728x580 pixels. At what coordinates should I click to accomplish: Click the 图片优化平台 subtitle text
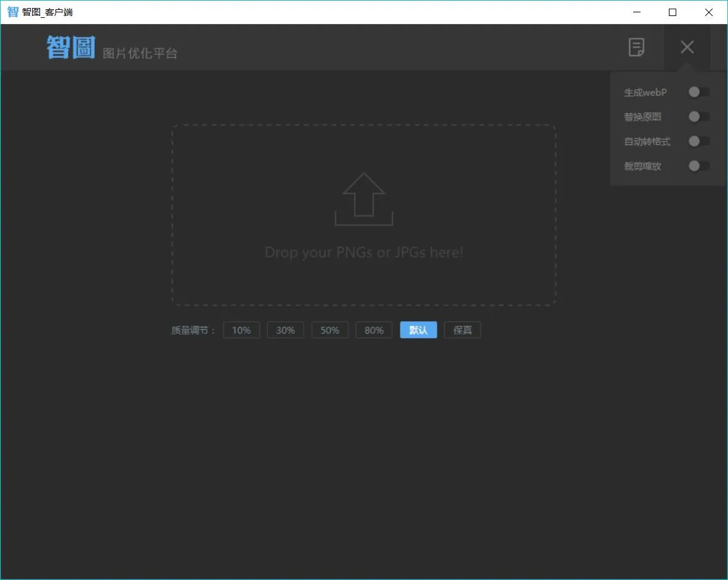[x=140, y=54]
